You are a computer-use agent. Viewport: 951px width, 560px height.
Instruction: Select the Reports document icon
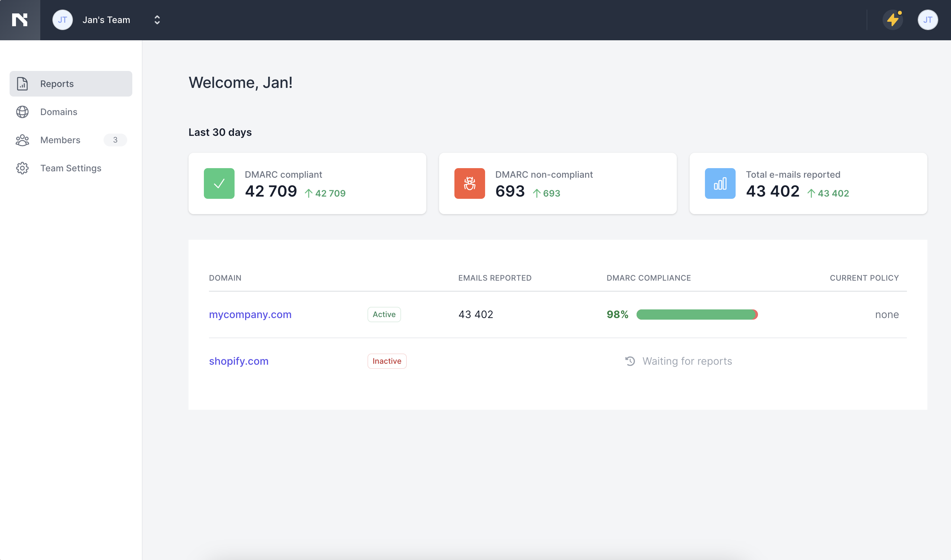click(x=22, y=83)
